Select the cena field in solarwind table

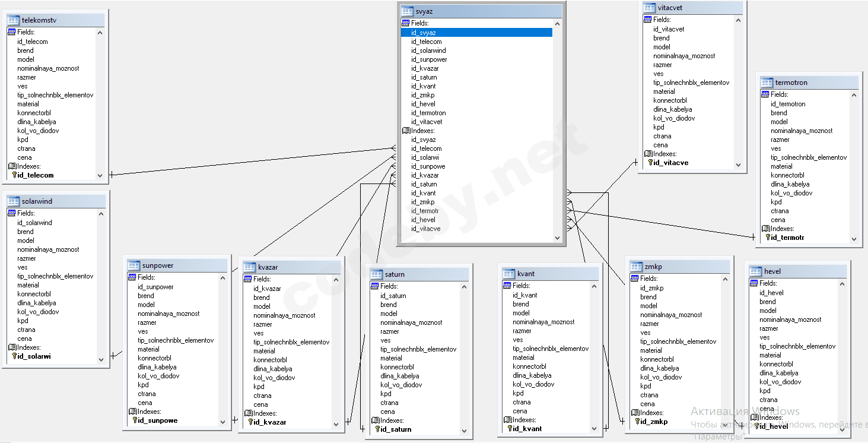click(x=25, y=338)
